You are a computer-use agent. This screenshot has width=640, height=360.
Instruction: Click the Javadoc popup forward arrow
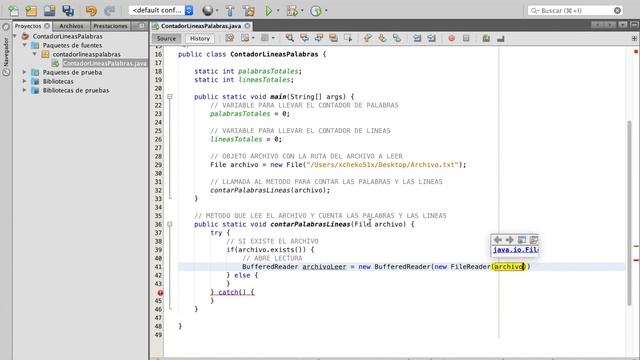point(509,240)
